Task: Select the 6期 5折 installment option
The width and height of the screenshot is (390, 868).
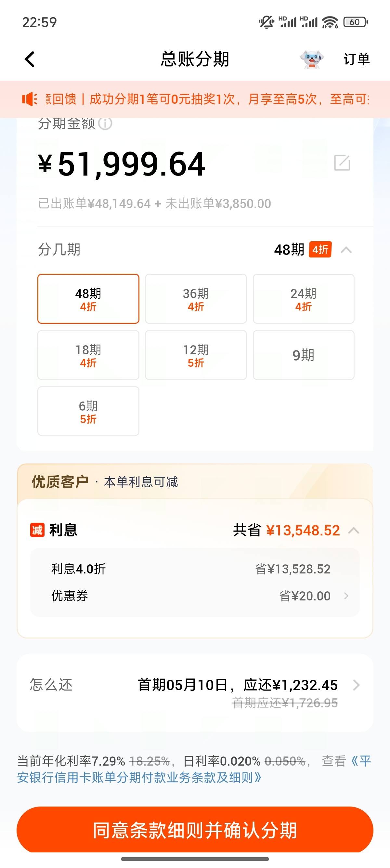Action: tap(88, 412)
